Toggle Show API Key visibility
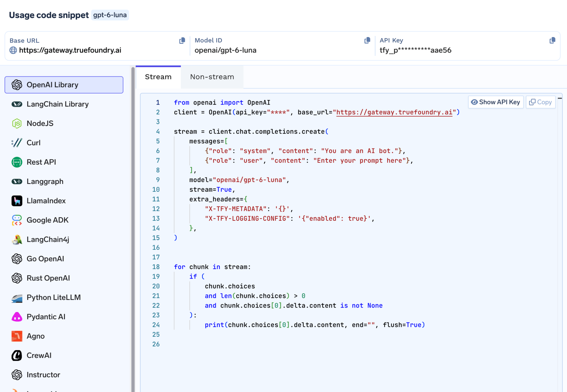 pyautogui.click(x=496, y=102)
